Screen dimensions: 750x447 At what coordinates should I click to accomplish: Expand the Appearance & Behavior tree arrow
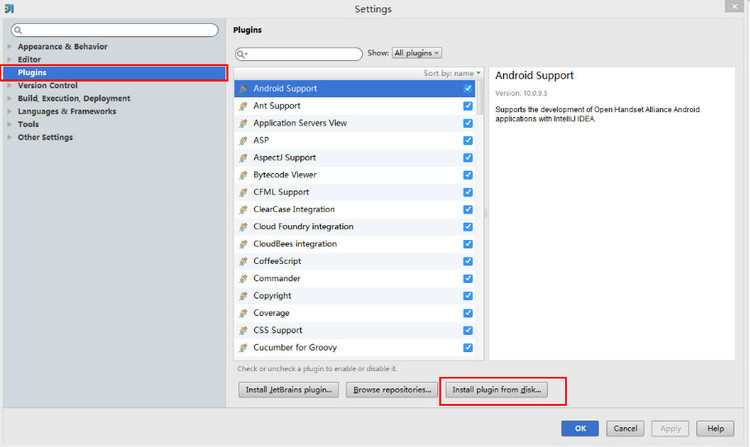[x=10, y=46]
